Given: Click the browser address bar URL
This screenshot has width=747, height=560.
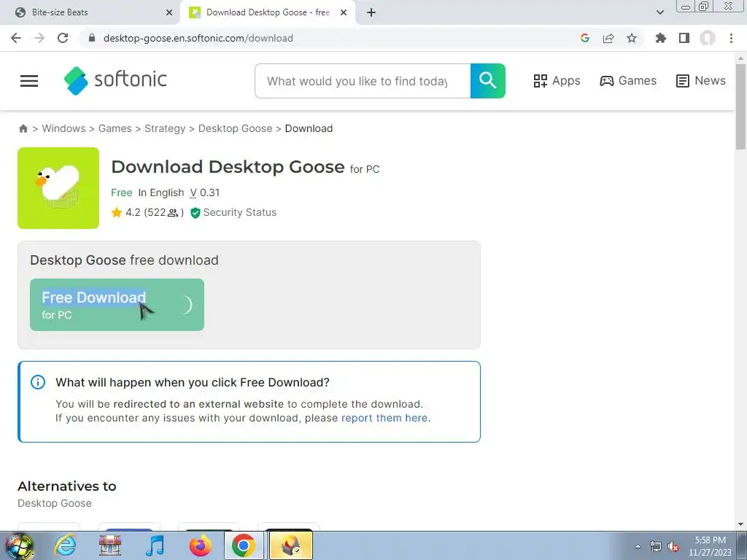Looking at the screenshot, I should click(198, 38).
